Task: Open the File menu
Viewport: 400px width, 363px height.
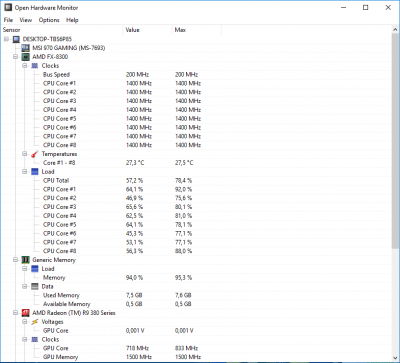Action: (x=8, y=20)
